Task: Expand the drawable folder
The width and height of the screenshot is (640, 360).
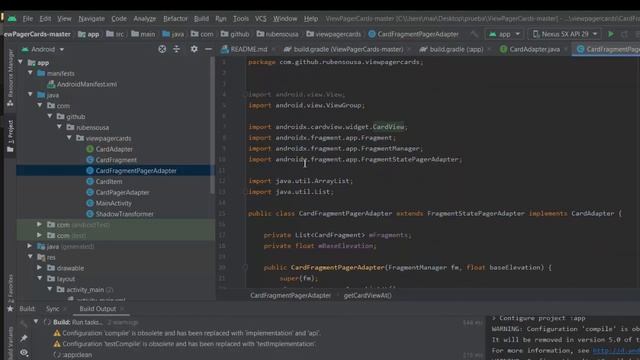Action: coord(39,268)
